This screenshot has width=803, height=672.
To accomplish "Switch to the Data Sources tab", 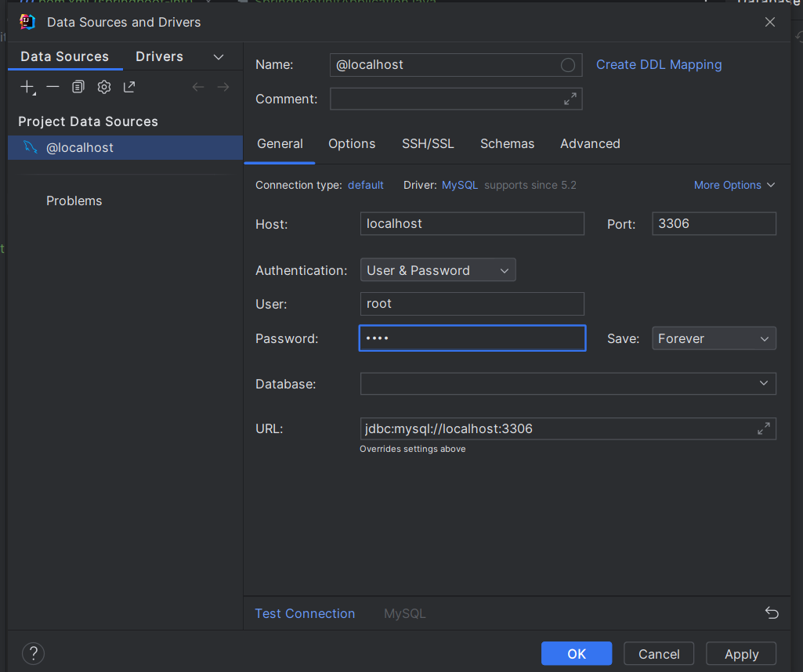I will click(x=64, y=56).
